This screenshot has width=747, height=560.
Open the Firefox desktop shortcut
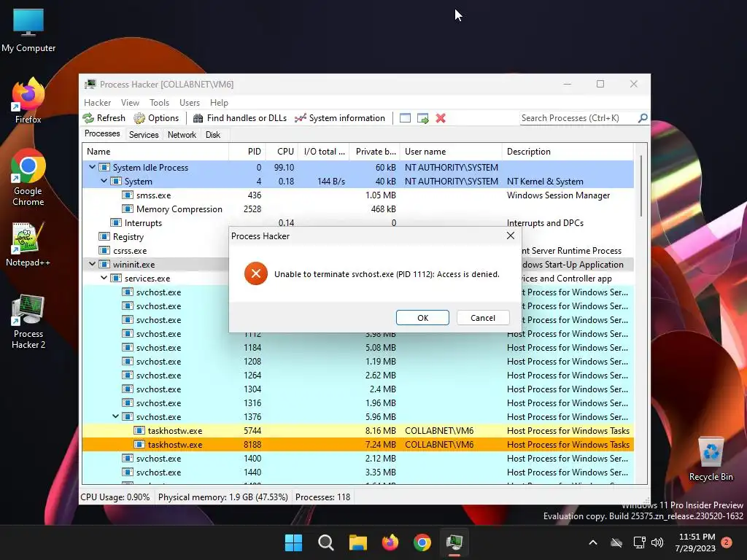pyautogui.click(x=28, y=101)
